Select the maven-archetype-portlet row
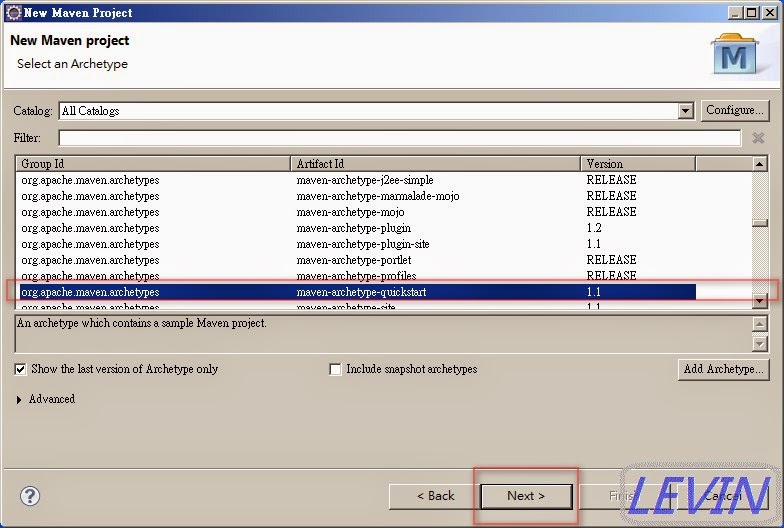The height and width of the screenshot is (528, 784). pyautogui.click(x=358, y=260)
